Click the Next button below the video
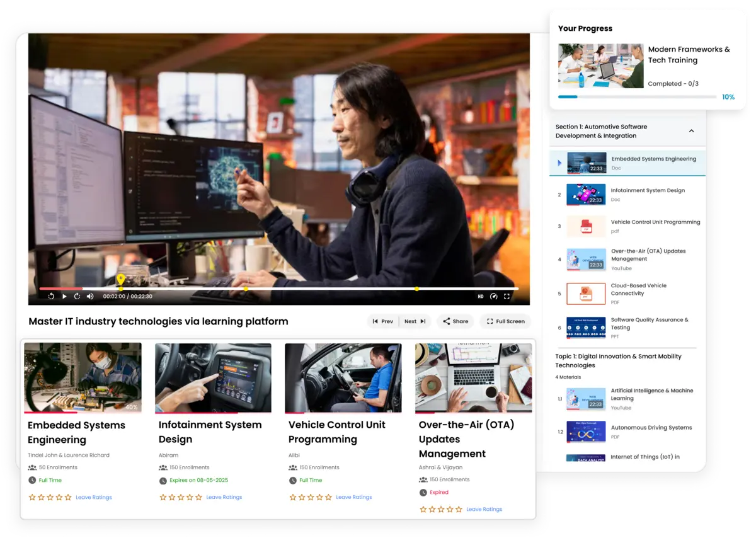The height and width of the screenshot is (538, 756). coord(415,321)
